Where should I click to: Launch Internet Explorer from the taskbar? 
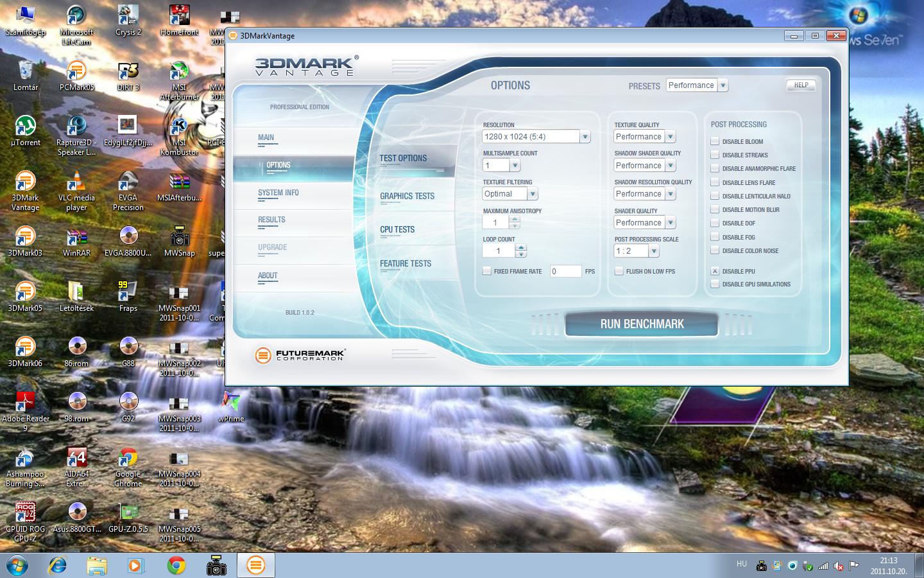click(x=58, y=565)
